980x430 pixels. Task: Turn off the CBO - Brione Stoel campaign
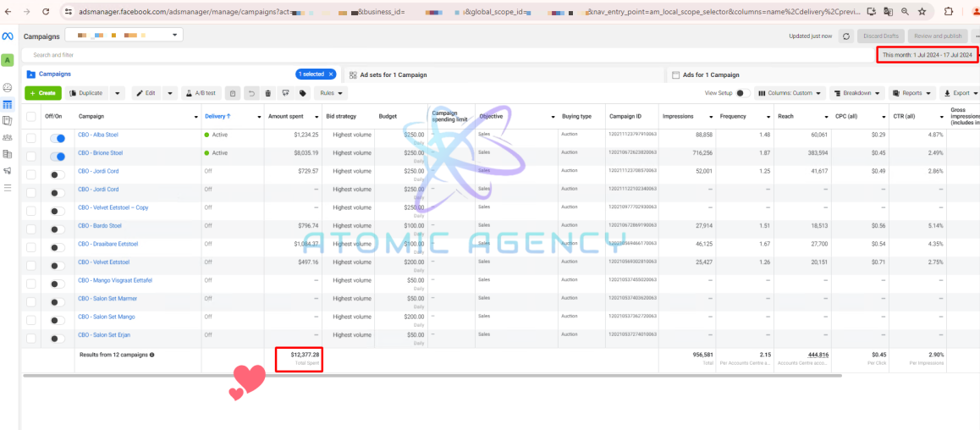58,157
